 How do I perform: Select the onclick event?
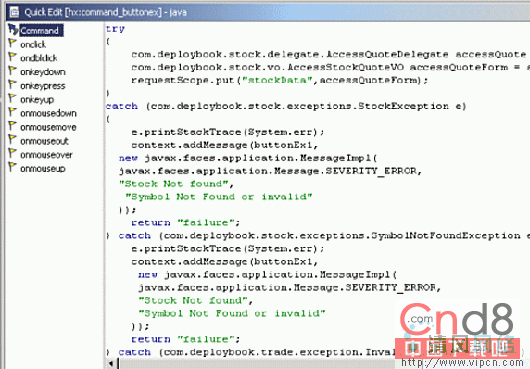pos(33,44)
